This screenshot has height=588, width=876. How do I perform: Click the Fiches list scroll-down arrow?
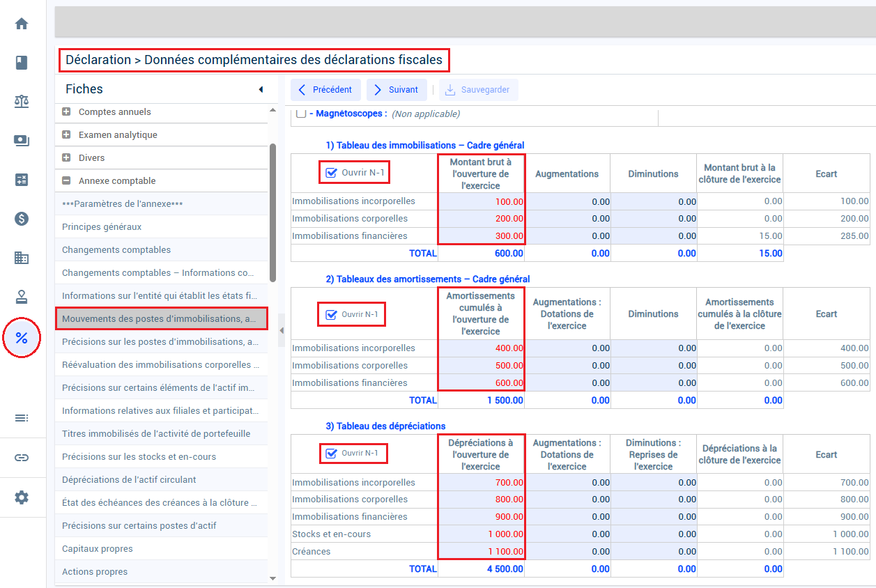(x=272, y=578)
